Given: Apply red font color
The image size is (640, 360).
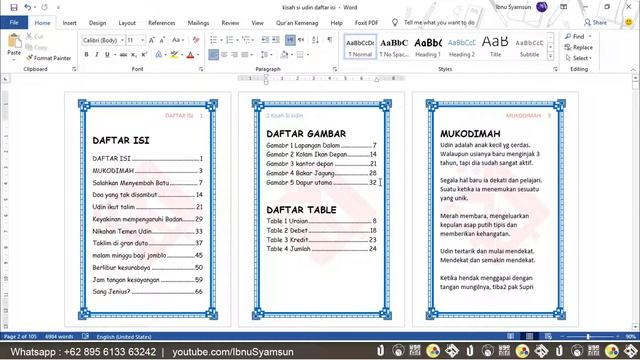Looking at the screenshot, I should coord(190,55).
